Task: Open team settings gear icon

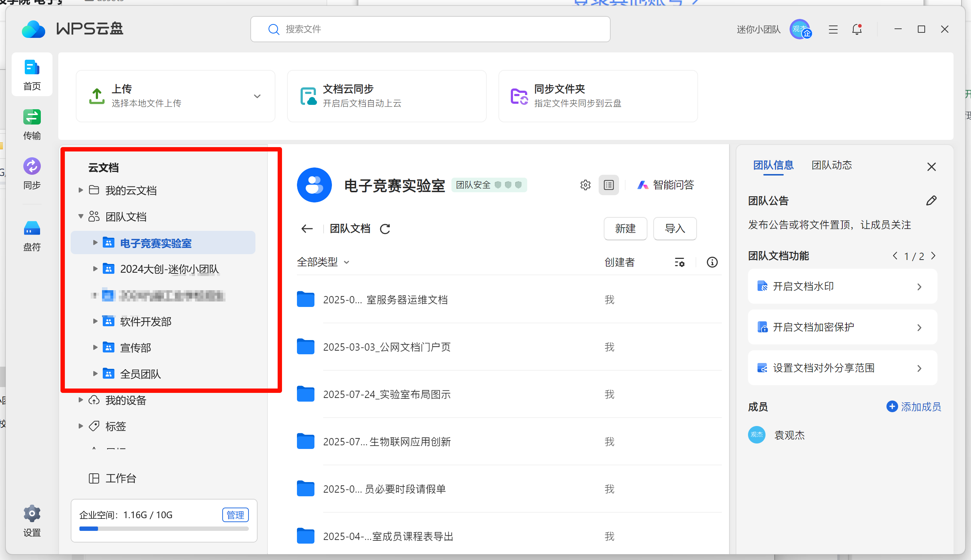Action: pos(585,185)
